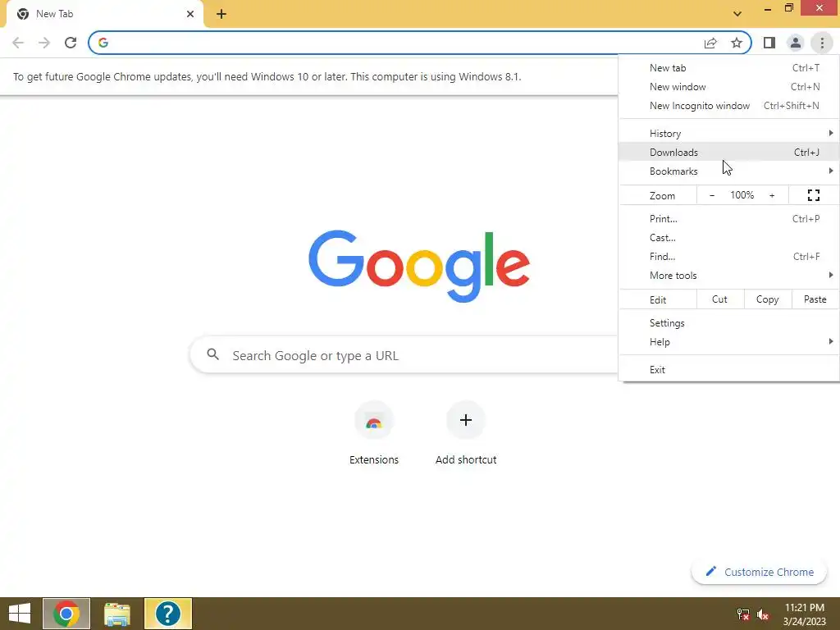840x630 pixels.
Task: Click the muted volume tray icon
Action: pos(763,614)
